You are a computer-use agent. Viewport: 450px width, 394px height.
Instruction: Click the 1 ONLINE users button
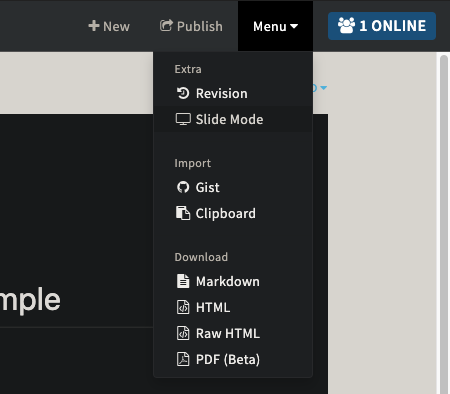[x=382, y=26]
